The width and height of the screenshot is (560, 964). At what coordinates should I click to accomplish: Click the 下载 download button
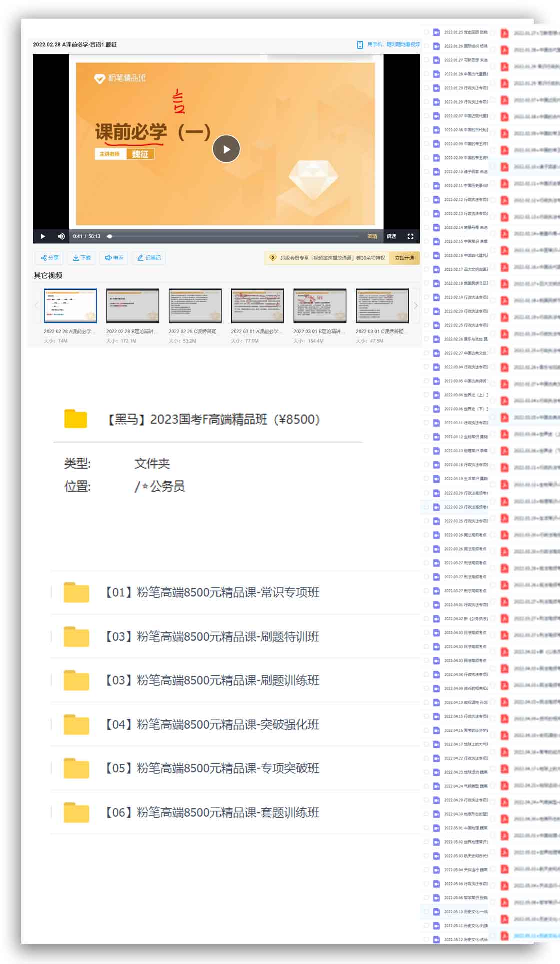(82, 258)
